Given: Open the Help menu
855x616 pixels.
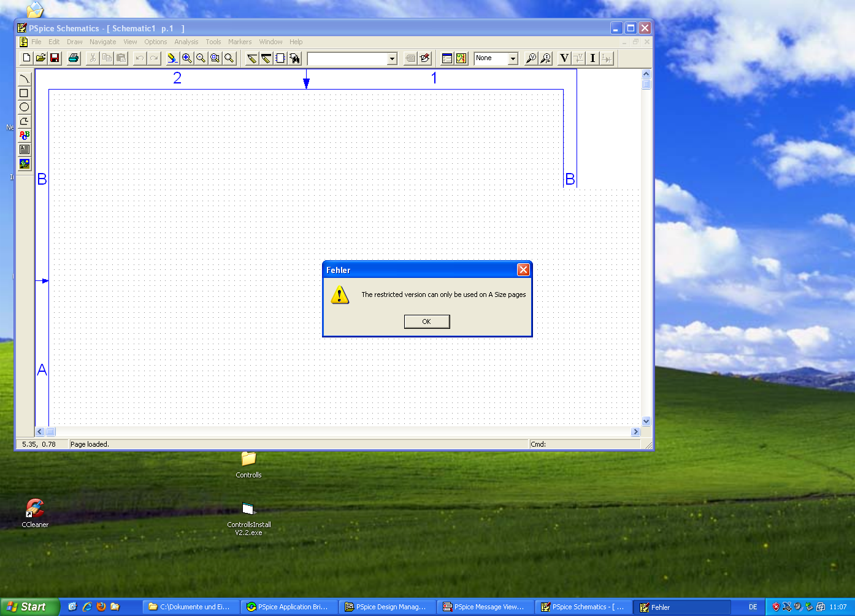Looking at the screenshot, I should [296, 42].
